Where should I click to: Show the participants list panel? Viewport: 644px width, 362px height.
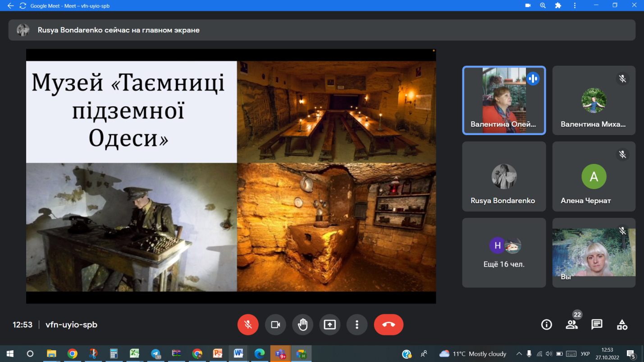tap(571, 325)
